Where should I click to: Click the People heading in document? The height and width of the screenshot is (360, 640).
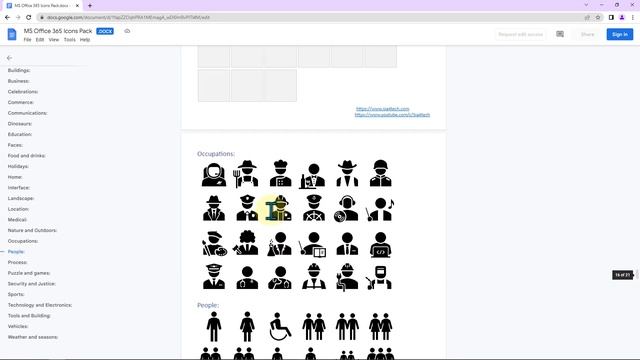click(208, 305)
